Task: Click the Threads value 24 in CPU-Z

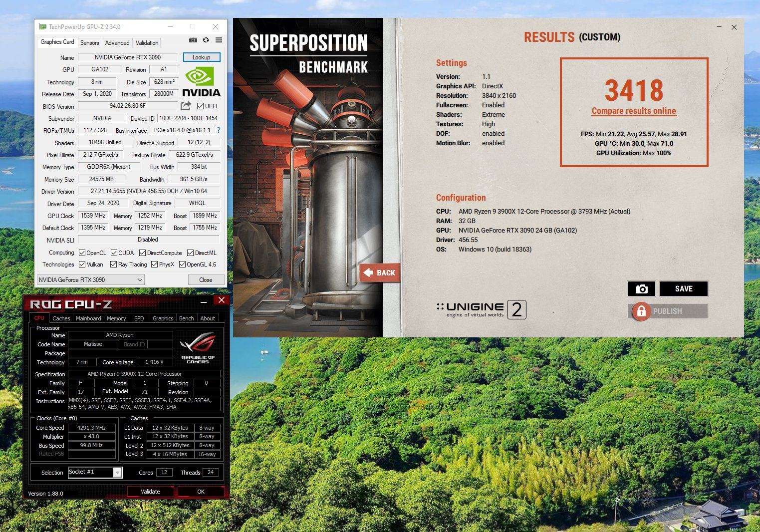Action: (x=211, y=472)
